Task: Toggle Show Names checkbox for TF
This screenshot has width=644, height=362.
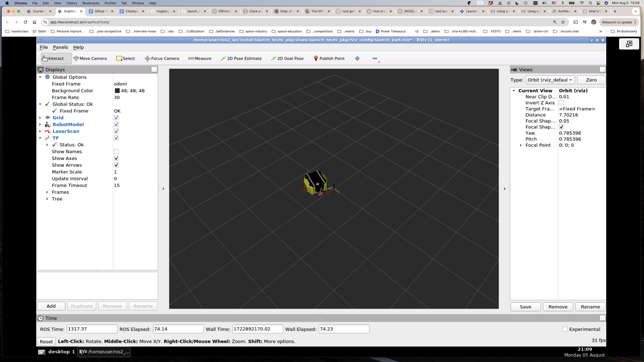Action: (x=116, y=151)
